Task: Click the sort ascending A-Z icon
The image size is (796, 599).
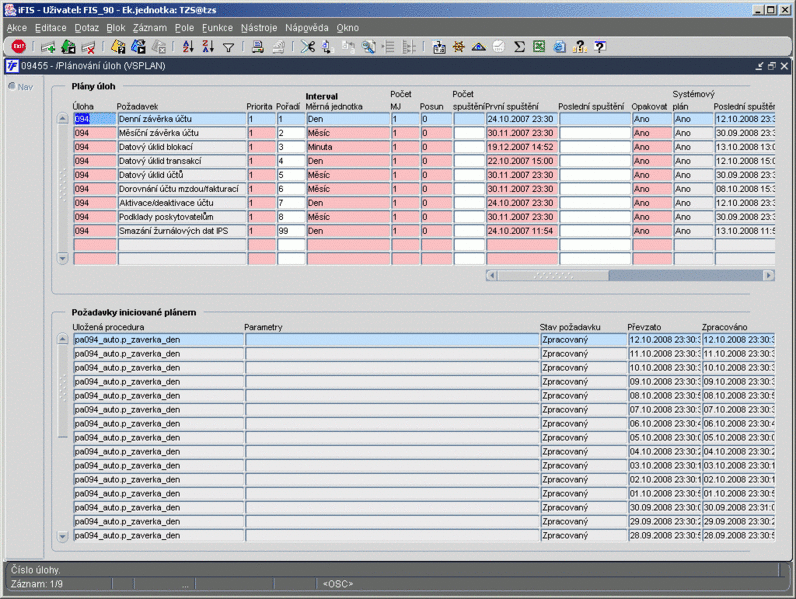Action: coord(187,47)
